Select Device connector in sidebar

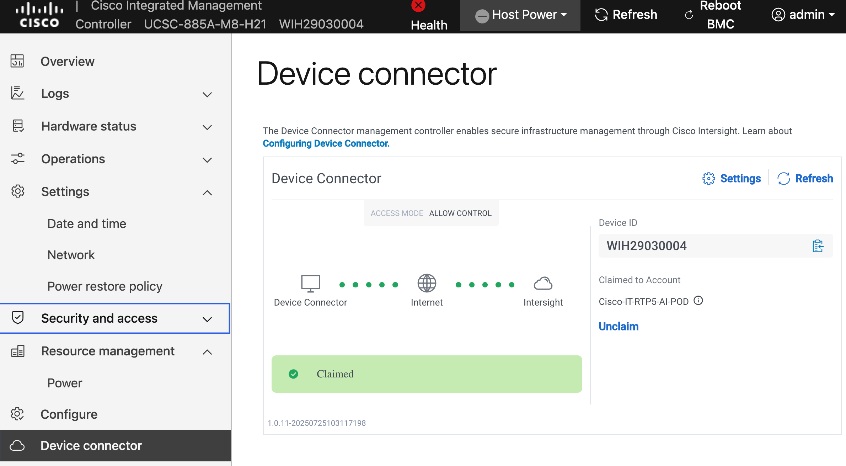[115, 446]
